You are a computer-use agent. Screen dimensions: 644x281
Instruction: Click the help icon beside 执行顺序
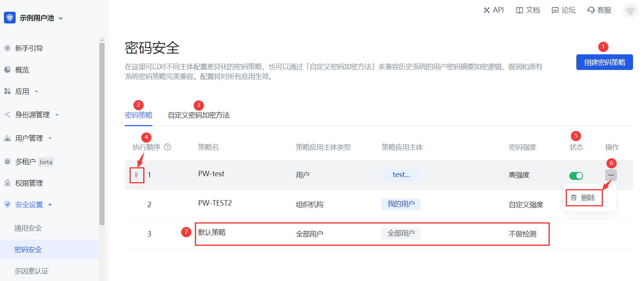coord(167,147)
